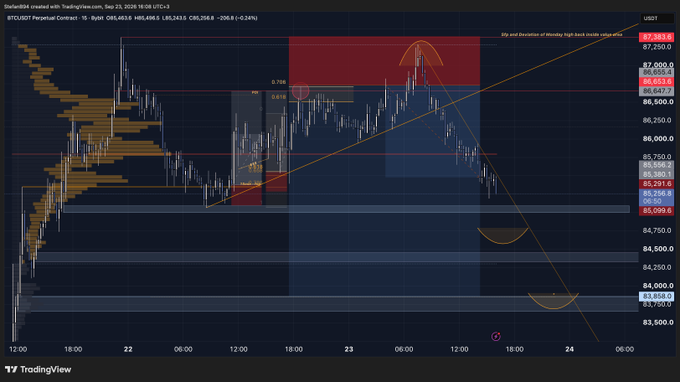Click the 84,750.0 price axis label
This screenshot has height=382, width=680.
[657, 230]
